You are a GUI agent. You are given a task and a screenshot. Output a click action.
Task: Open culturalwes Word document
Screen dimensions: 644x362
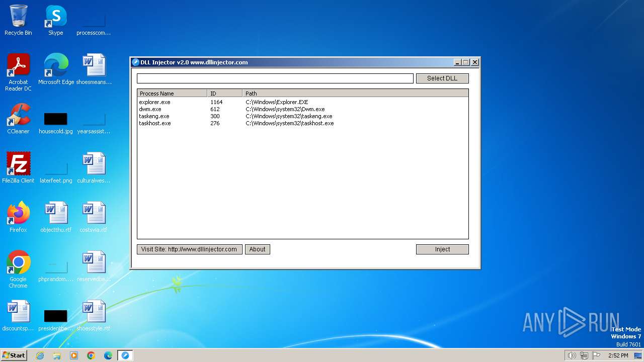94,167
